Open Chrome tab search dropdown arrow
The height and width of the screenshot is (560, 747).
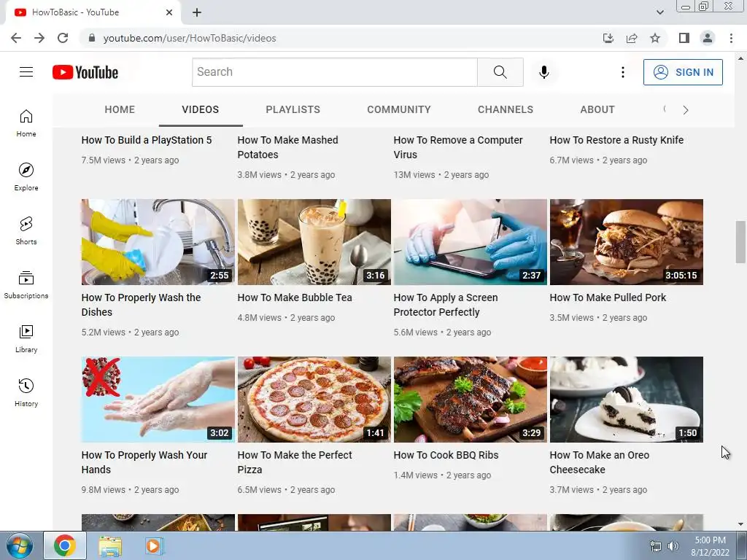point(659,12)
